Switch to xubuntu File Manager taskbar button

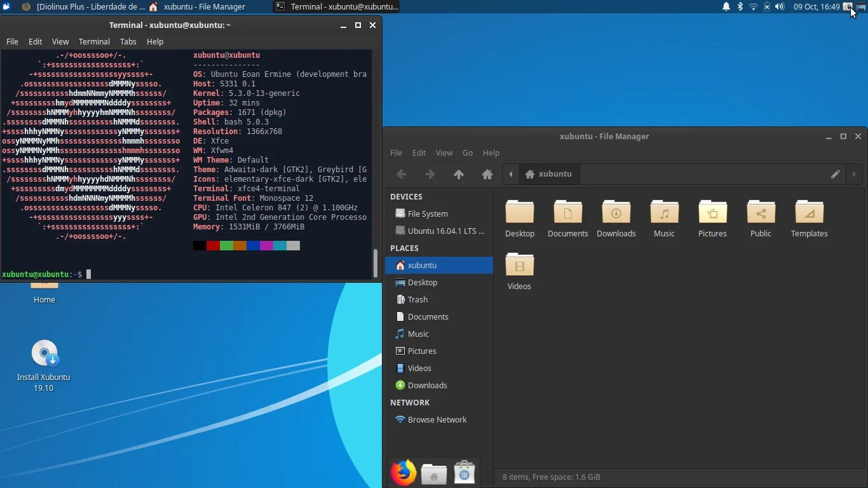tap(198, 6)
